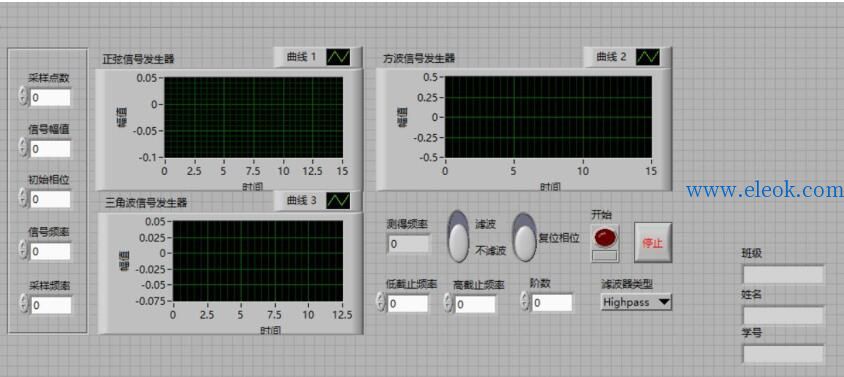Click the 学号 text field
This screenshot has width=844, height=377.
(783, 354)
